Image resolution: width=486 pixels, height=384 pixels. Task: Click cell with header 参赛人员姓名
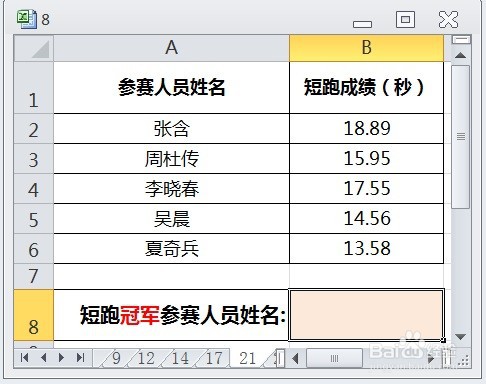point(171,88)
